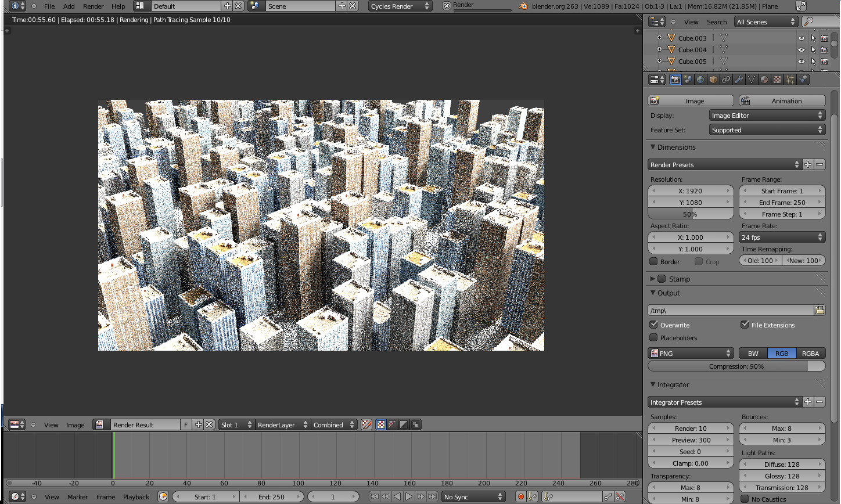Screen dimensions: 841x504
Task: Select the RGBA color mode button
Action: pyautogui.click(x=811, y=354)
